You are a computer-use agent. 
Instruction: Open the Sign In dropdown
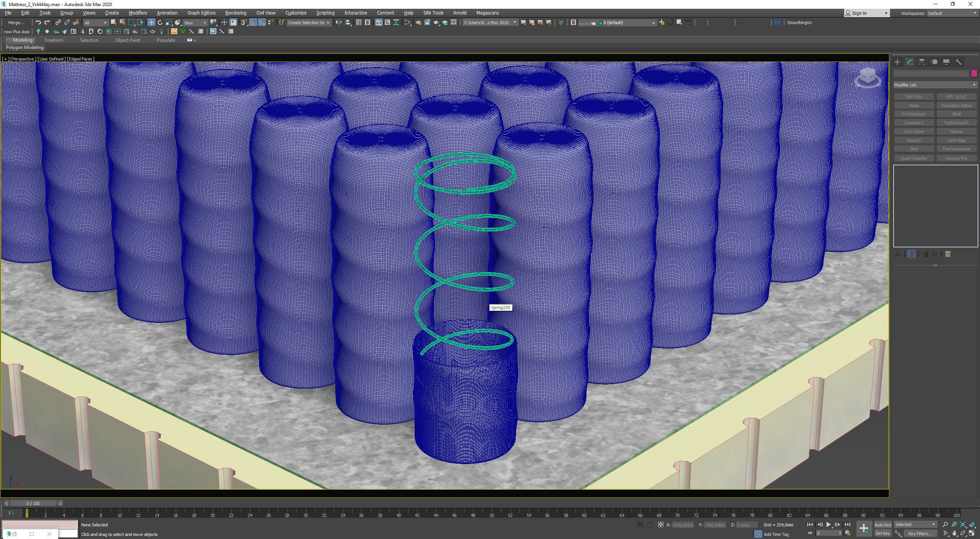(x=867, y=13)
